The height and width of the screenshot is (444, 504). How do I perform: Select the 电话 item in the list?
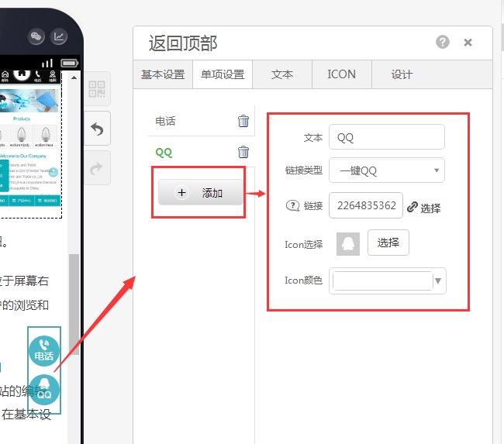pos(165,121)
